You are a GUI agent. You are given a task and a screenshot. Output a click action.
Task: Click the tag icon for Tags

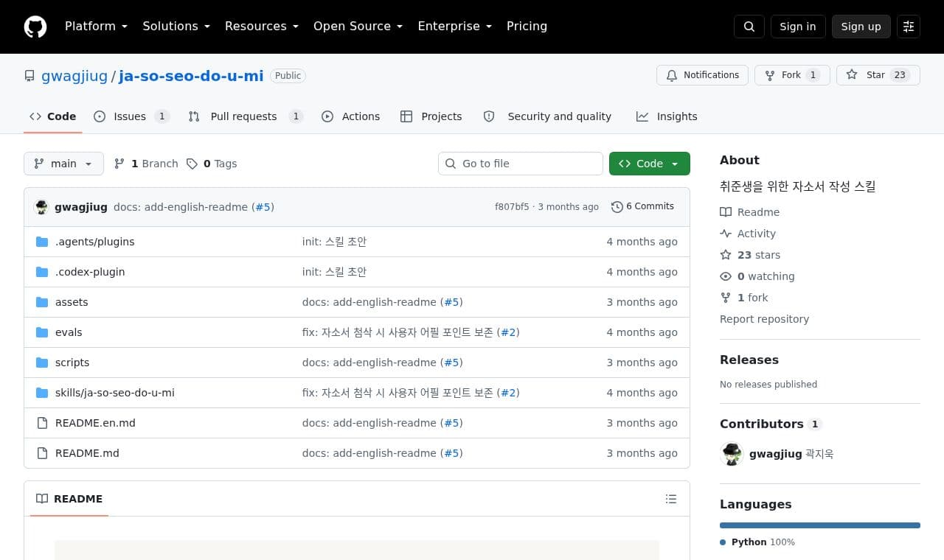coord(192,164)
